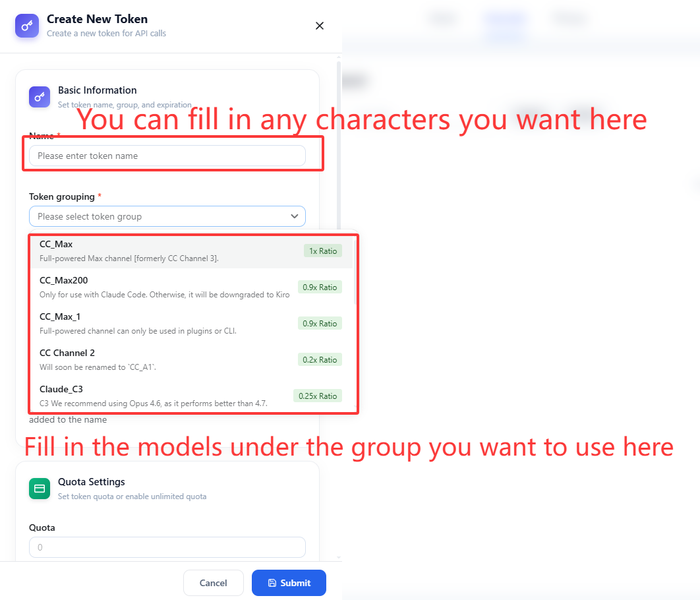This screenshot has height=600, width=700.
Task: Pick the CC_Max_1 group option
Action: (192, 323)
